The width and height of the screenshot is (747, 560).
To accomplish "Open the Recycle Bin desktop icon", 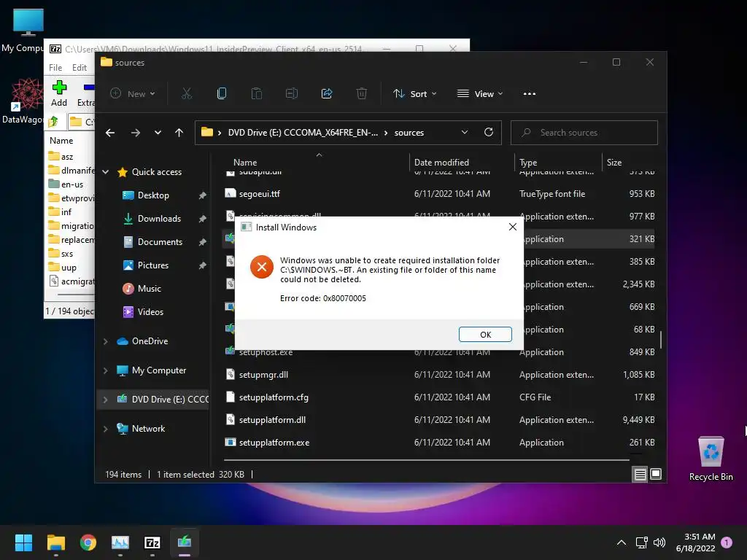I will click(711, 459).
